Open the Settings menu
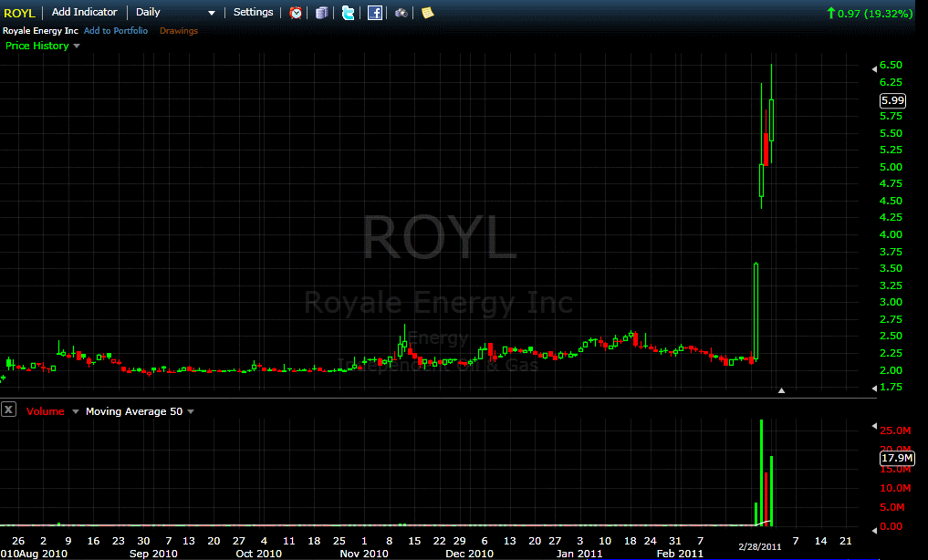Viewport: 928px width, 560px height. coord(254,12)
